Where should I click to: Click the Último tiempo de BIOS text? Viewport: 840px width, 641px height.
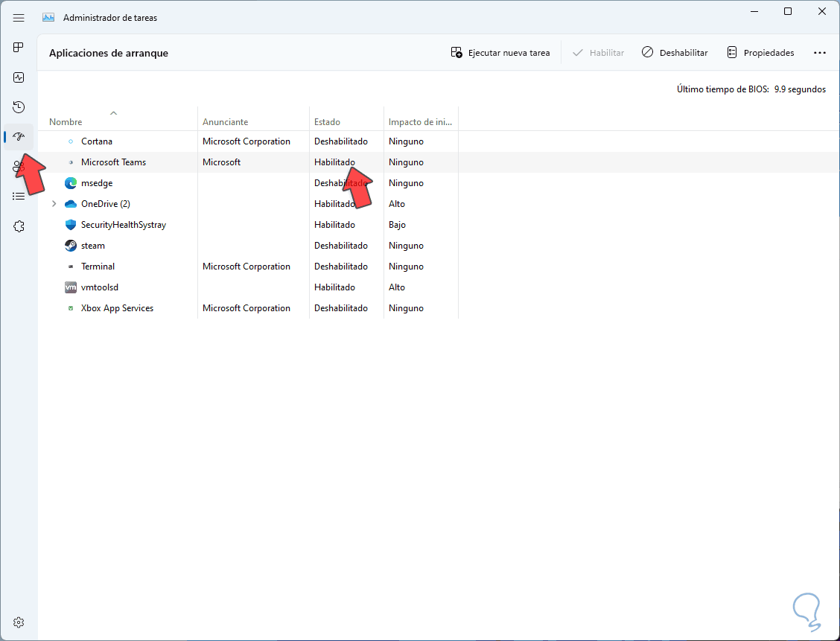(x=751, y=89)
